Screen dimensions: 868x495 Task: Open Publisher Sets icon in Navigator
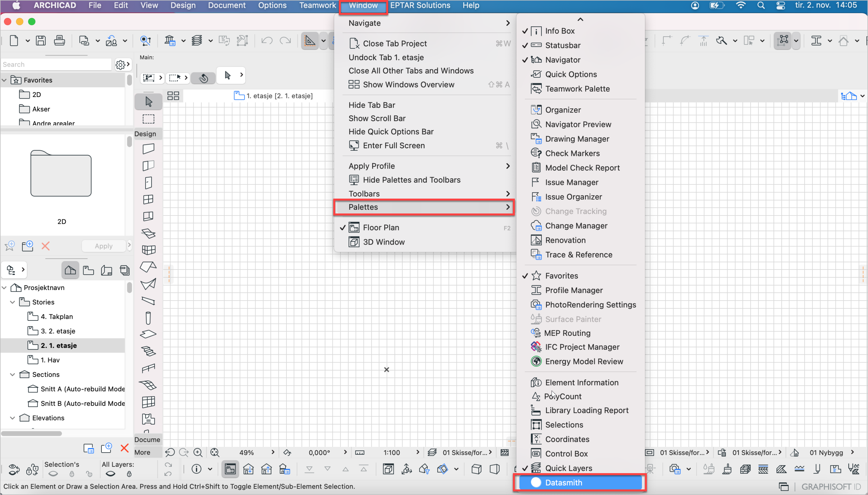124,270
